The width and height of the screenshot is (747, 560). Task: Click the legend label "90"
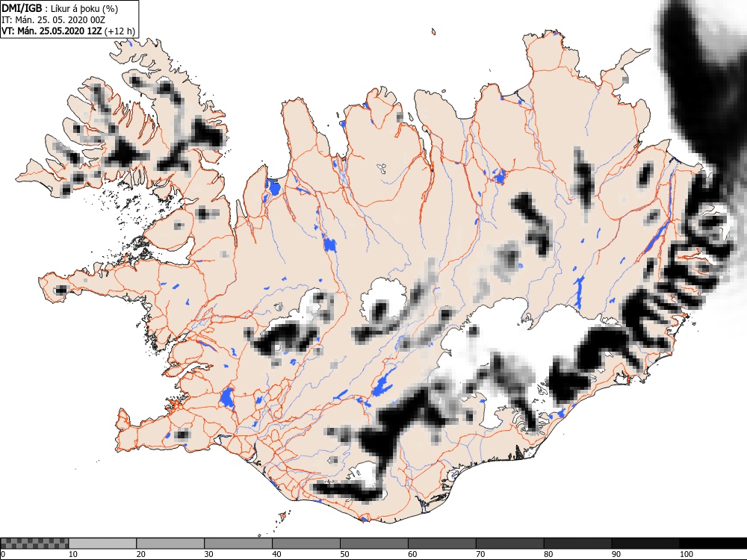616,554
